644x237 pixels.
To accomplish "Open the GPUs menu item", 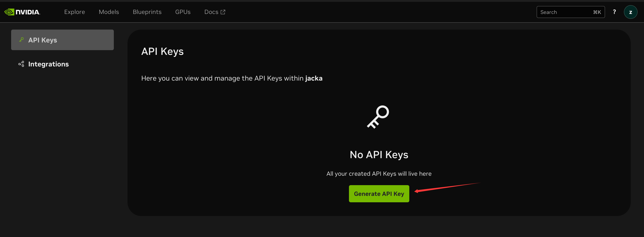I will pyautogui.click(x=183, y=12).
